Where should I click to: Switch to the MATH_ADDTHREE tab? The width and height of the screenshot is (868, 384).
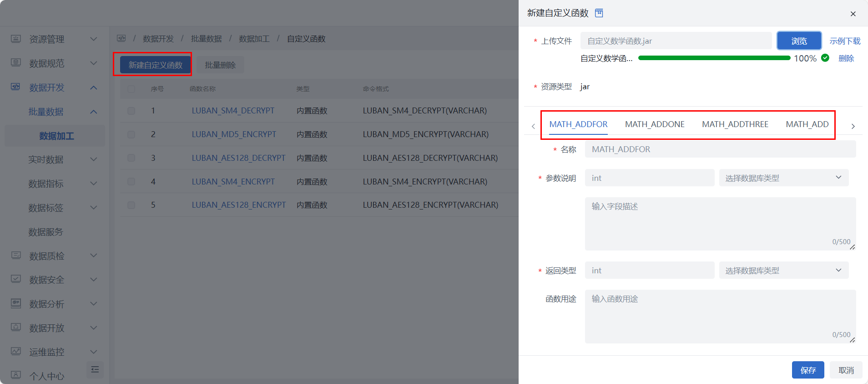(x=735, y=124)
